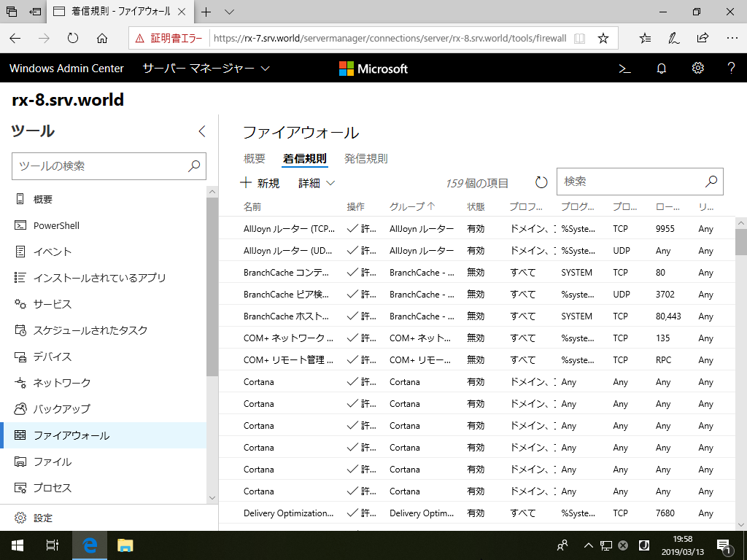Open the サービス tool
The height and width of the screenshot is (560, 747).
pyautogui.click(x=104, y=304)
